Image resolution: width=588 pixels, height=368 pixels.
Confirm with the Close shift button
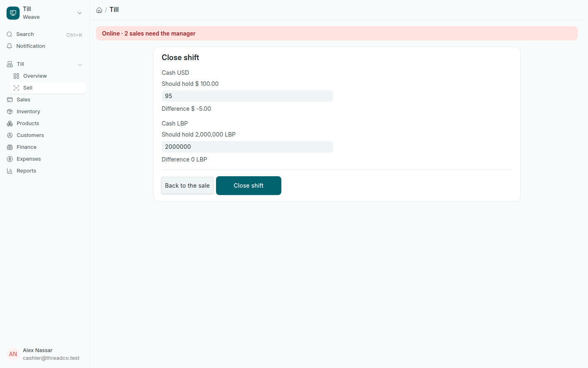[249, 186]
